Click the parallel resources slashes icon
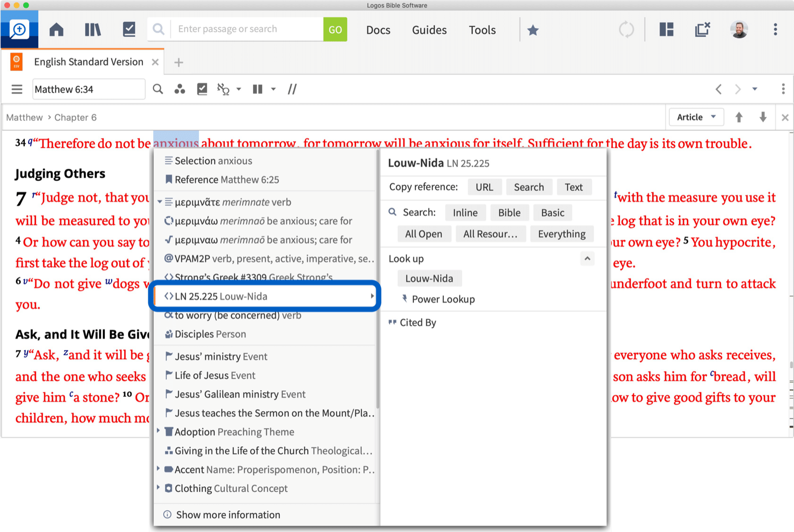The width and height of the screenshot is (794, 532). click(292, 89)
